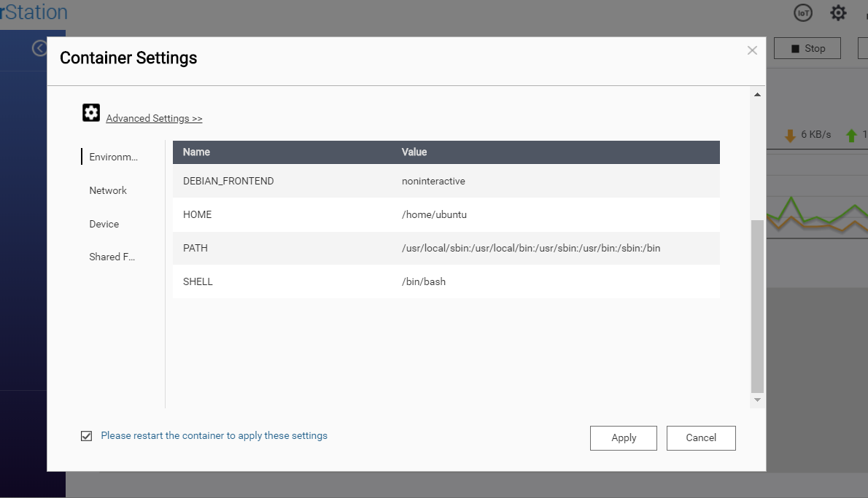Select the Shared Folders section

click(x=112, y=257)
